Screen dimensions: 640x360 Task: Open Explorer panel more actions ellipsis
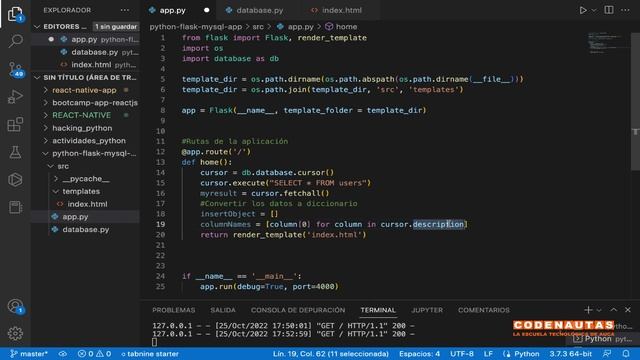[x=124, y=10]
